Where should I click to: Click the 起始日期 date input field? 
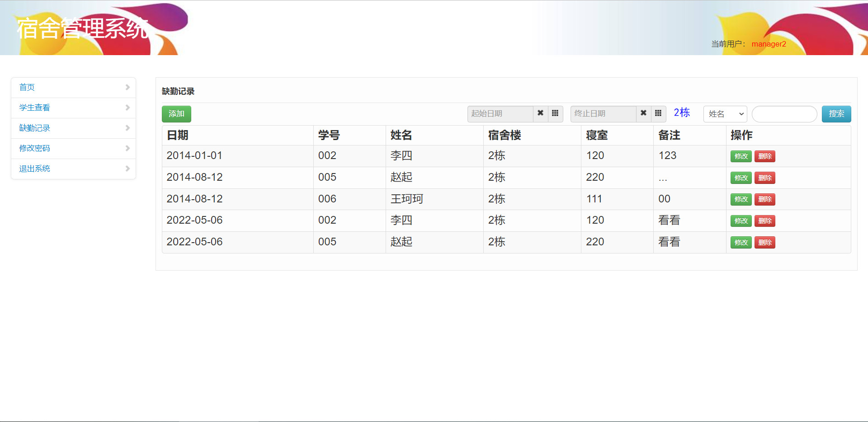point(500,114)
